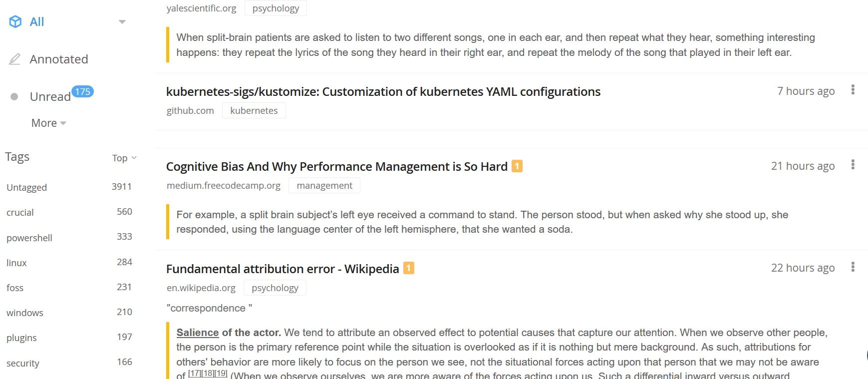
Task: Click the yellow 1 badge on Wikipedia entry
Action: pyautogui.click(x=409, y=268)
